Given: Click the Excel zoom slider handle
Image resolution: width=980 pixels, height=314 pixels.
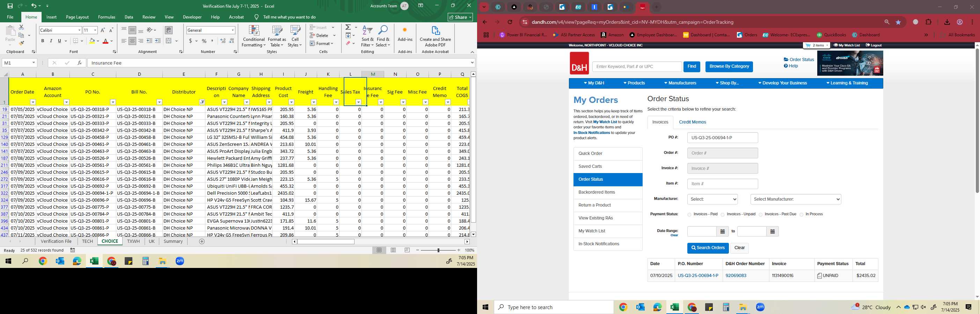Looking at the screenshot, I should pyautogui.click(x=438, y=250).
